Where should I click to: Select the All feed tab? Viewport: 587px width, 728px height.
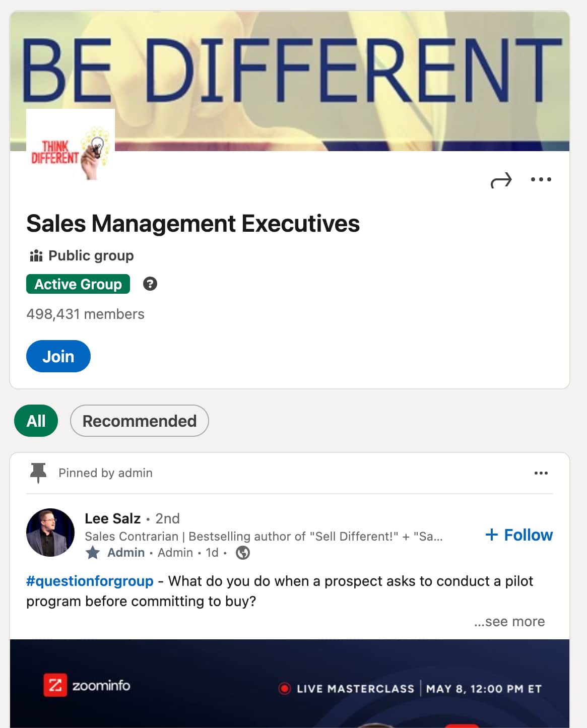[35, 421]
